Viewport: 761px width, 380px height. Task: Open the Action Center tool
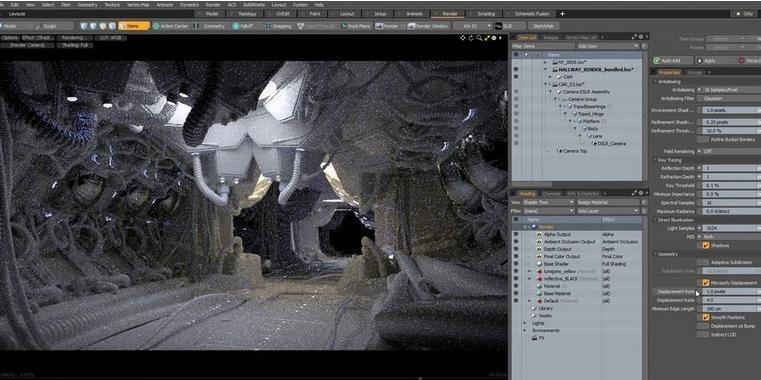(x=170, y=26)
